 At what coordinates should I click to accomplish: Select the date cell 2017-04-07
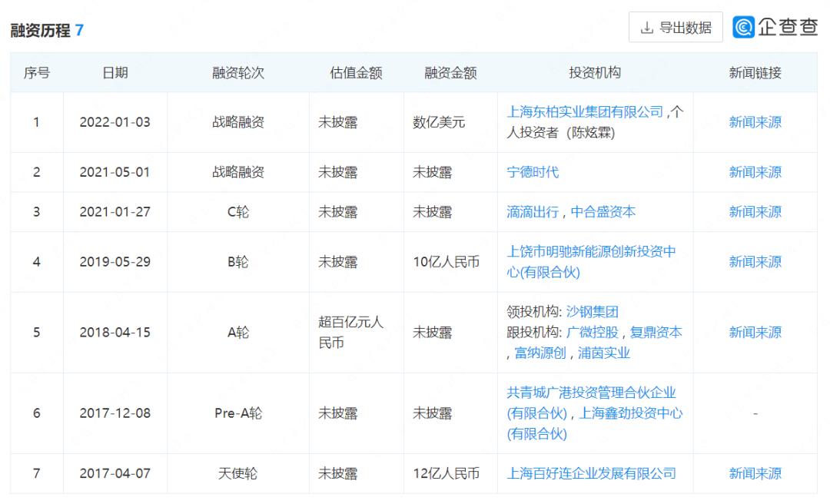point(115,473)
